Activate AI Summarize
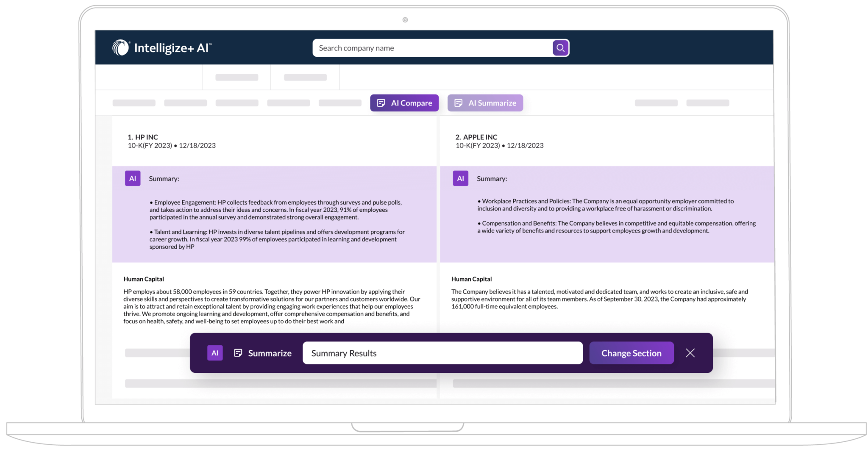The width and height of the screenshot is (868, 449). pos(485,103)
